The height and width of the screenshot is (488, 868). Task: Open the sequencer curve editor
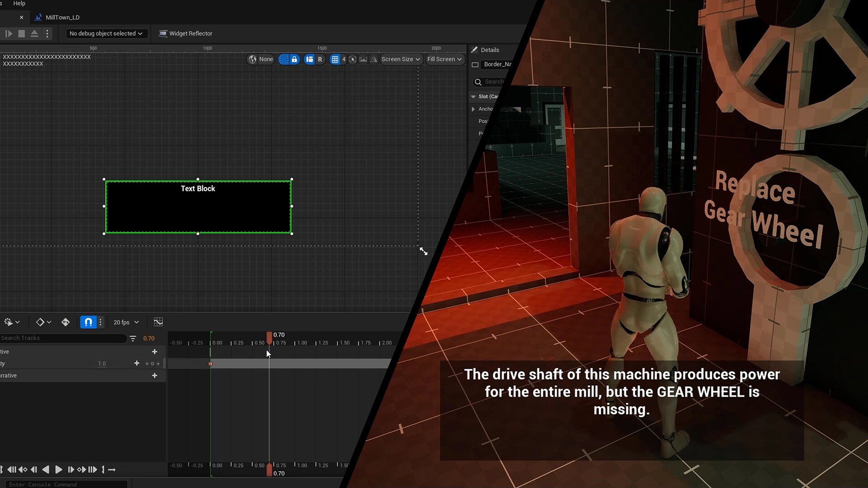158,322
